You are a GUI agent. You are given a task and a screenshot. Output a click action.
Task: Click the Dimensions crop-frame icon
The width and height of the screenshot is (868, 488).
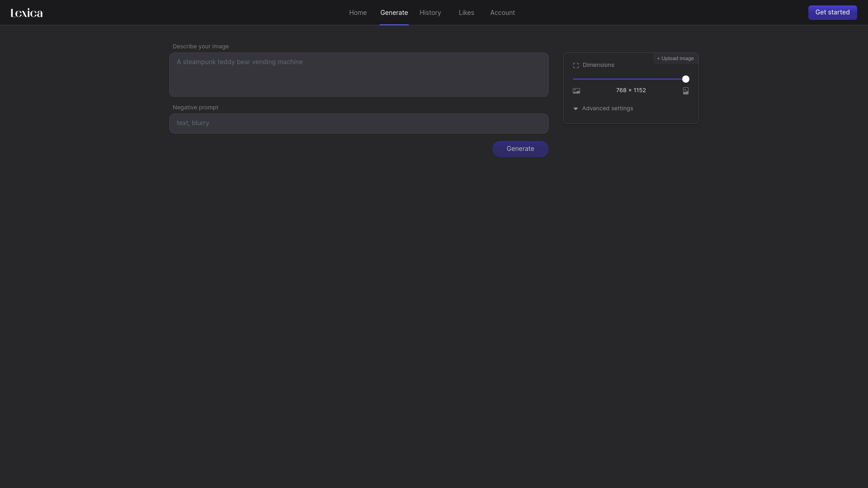pos(576,65)
